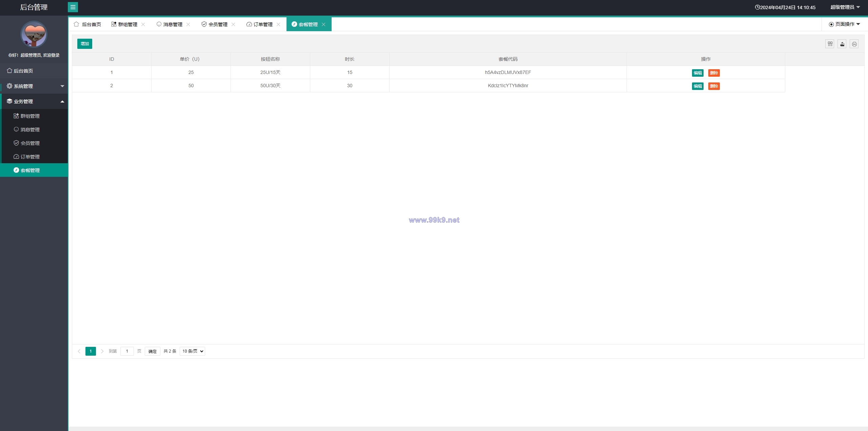Open 套餐管理 in the sidebar
The width and height of the screenshot is (868, 431).
point(34,170)
